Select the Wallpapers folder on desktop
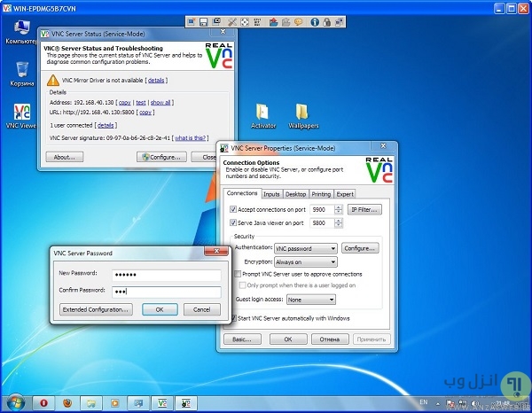The height and width of the screenshot is (413, 532). pyautogui.click(x=303, y=116)
